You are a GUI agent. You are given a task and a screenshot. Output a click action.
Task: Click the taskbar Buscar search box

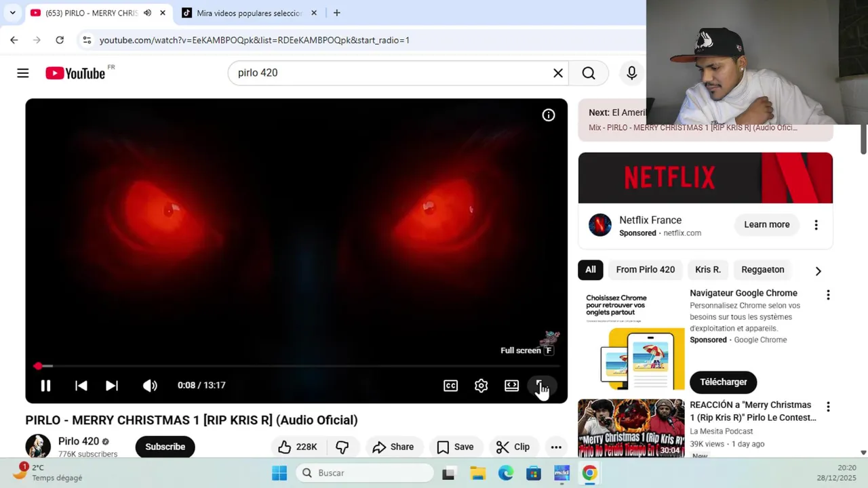364,473
